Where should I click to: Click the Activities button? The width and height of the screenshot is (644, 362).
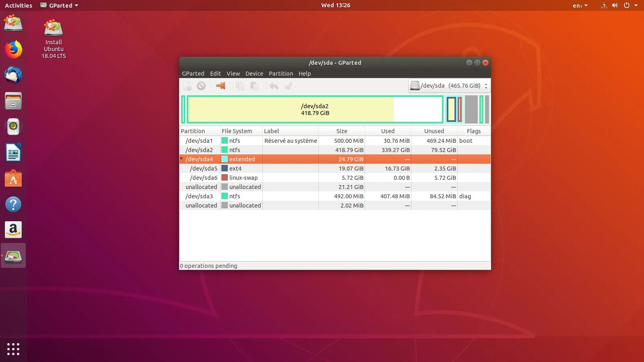(x=19, y=6)
